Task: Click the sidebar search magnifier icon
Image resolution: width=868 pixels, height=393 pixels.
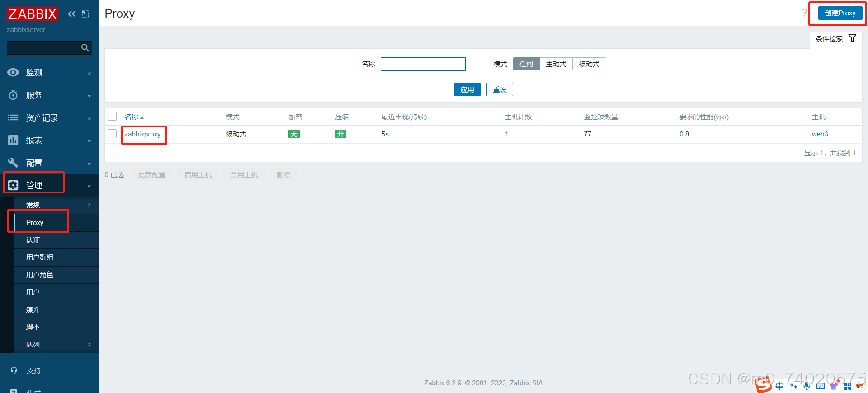Action: (x=85, y=48)
